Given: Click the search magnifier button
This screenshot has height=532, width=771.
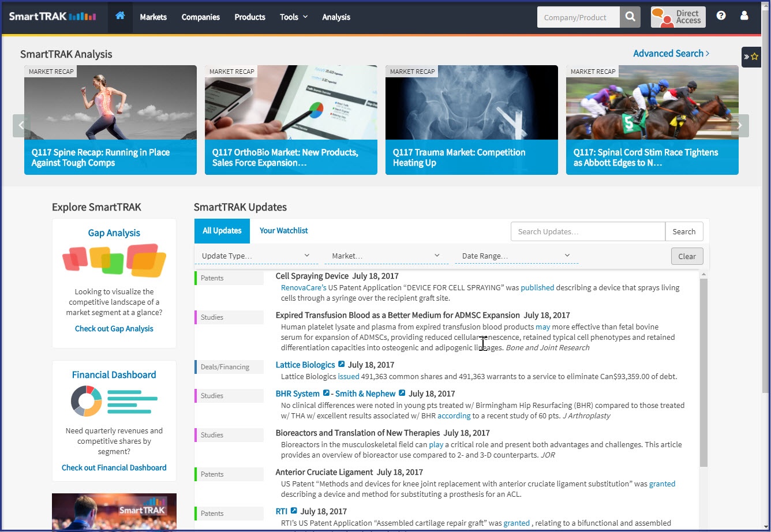Looking at the screenshot, I should click(630, 17).
